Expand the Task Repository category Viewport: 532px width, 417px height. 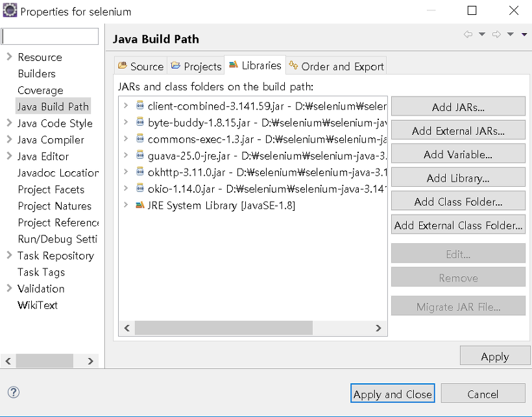(x=9, y=255)
